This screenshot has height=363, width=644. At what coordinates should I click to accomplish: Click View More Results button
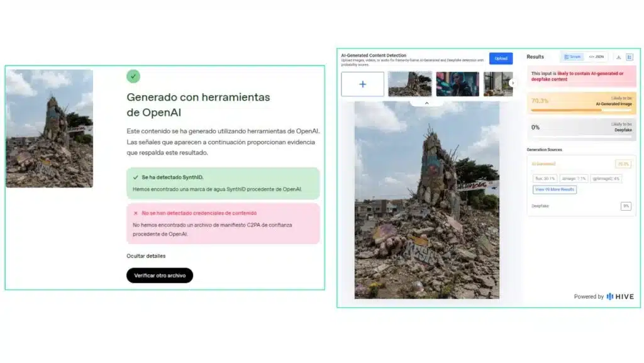click(555, 190)
